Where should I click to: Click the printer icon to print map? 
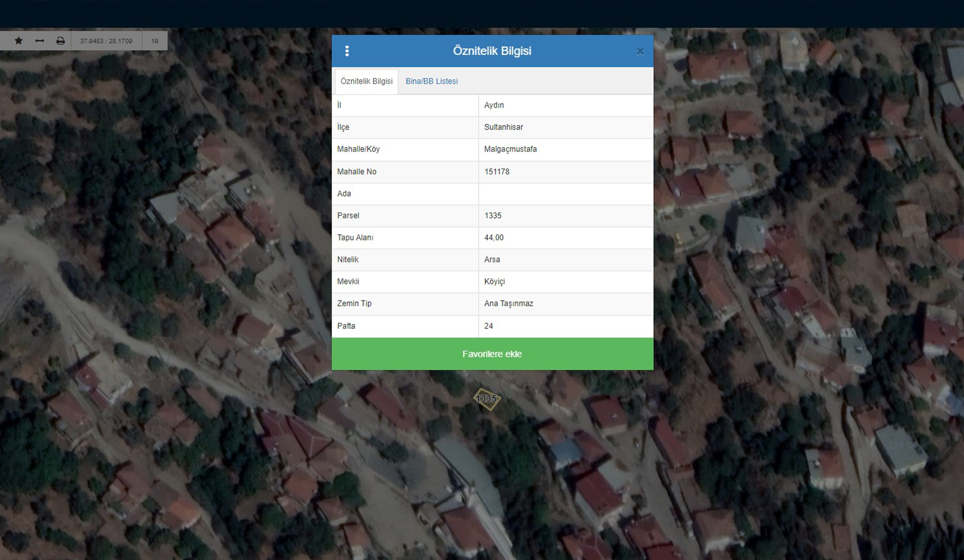click(61, 41)
